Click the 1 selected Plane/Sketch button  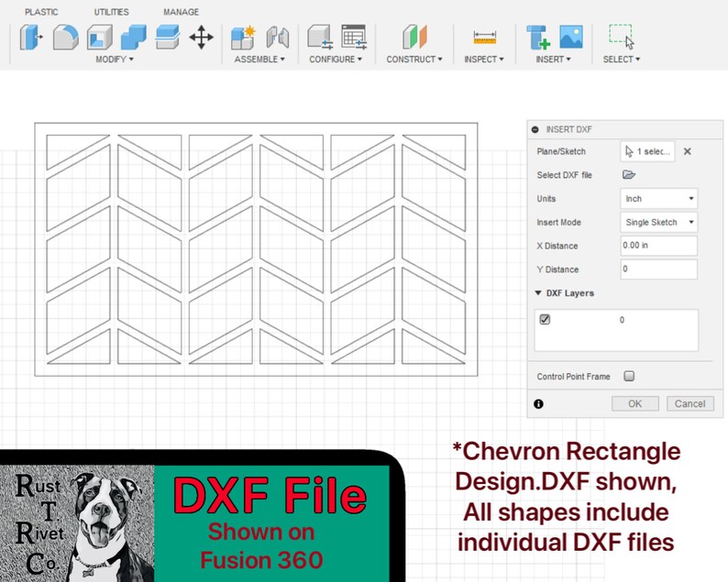[x=647, y=151]
